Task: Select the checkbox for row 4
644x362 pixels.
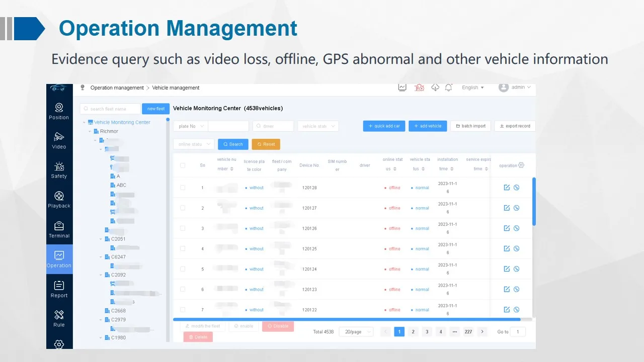Action: coord(183,248)
